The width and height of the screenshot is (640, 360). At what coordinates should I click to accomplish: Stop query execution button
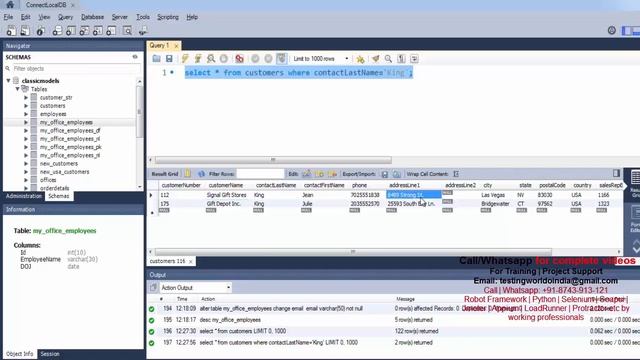pyautogui.click(x=224, y=59)
